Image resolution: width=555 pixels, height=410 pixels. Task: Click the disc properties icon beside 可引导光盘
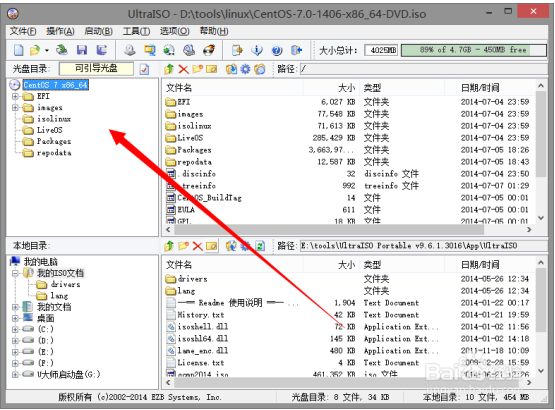(x=144, y=69)
